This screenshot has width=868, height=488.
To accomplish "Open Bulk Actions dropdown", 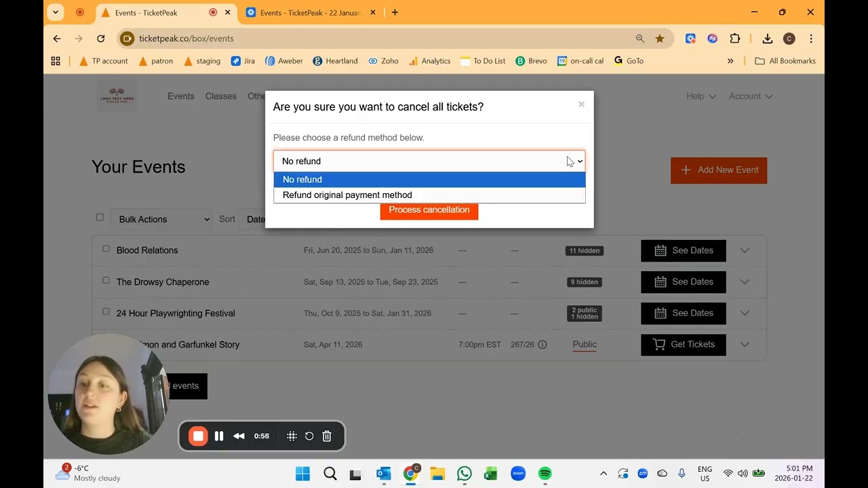I will coord(161,220).
